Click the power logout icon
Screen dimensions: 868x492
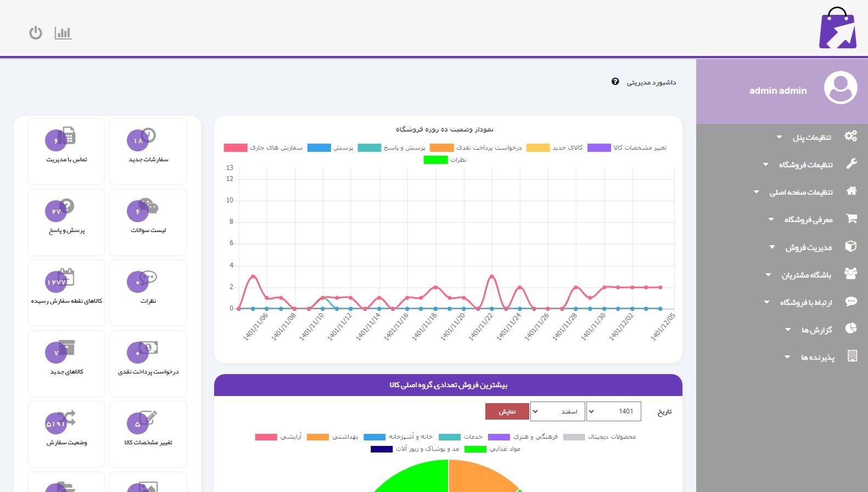(36, 33)
